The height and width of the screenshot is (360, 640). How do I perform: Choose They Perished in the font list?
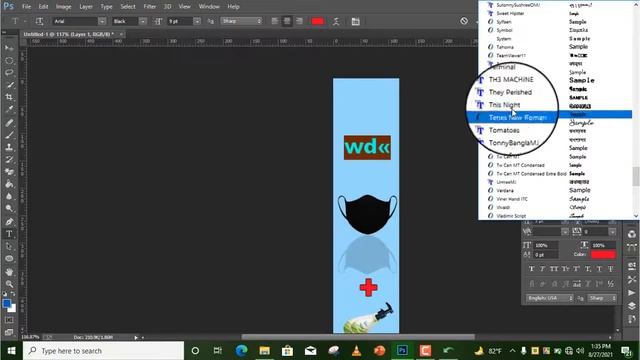pos(510,92)
